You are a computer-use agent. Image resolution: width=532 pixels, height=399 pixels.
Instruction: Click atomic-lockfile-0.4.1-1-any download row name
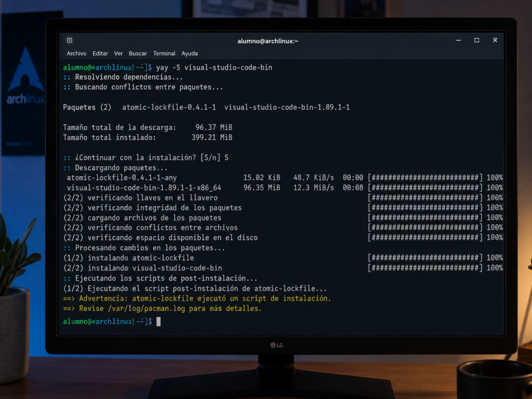click(122, 177)
